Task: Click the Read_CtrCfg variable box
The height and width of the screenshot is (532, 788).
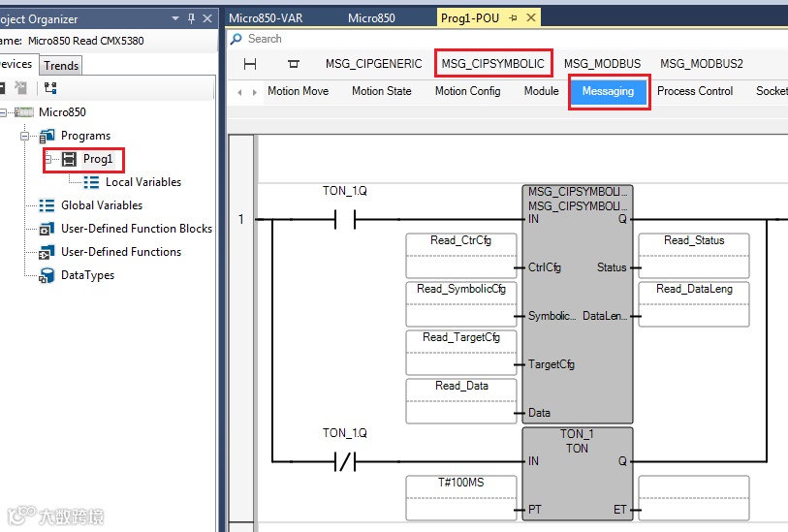Action: [461, 256]
